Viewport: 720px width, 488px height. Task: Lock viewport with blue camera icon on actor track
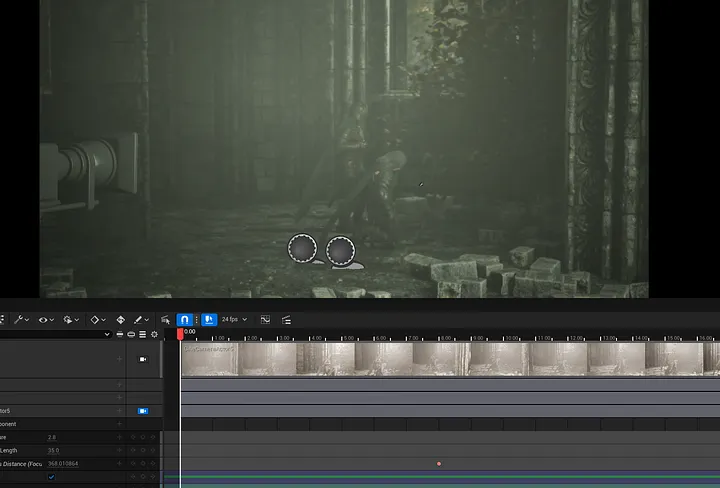point(143,411)
